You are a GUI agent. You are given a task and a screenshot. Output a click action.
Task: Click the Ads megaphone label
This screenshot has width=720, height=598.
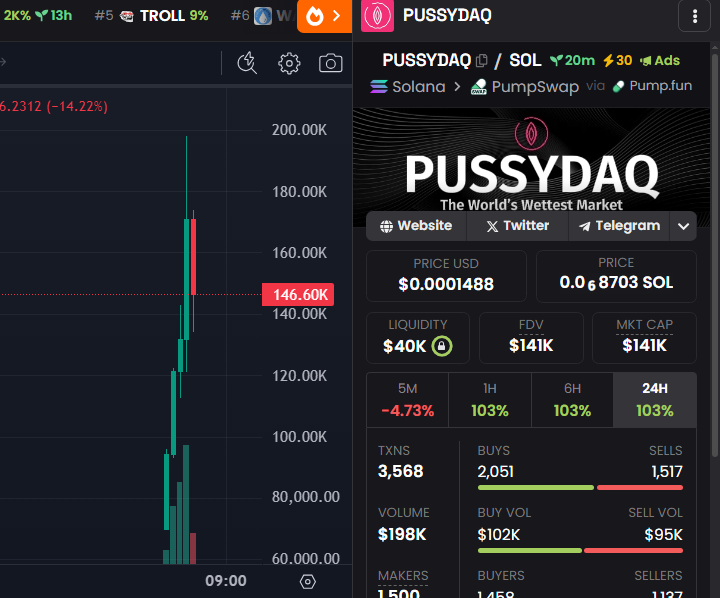click(x=660, y=60)
